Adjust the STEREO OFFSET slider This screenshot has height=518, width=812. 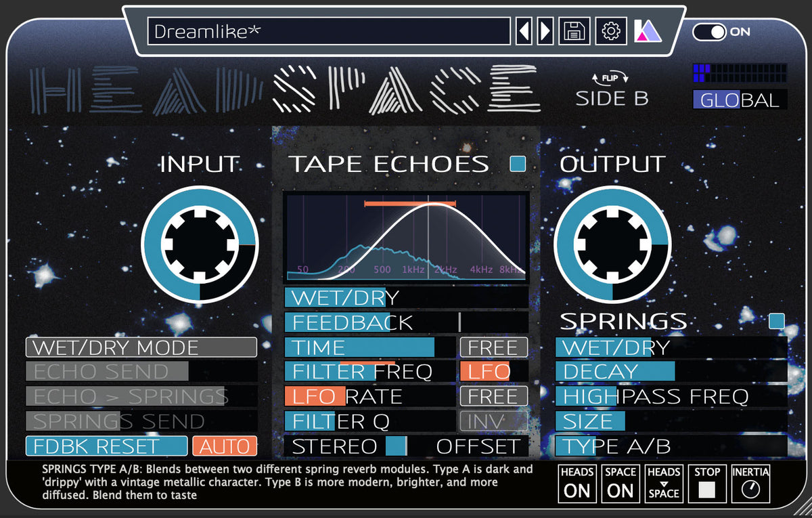pos(406,446)
